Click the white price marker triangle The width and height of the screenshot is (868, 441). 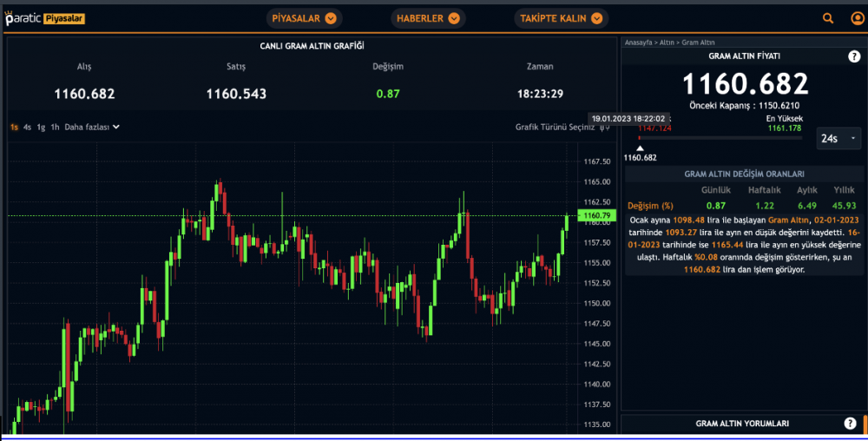640,148
